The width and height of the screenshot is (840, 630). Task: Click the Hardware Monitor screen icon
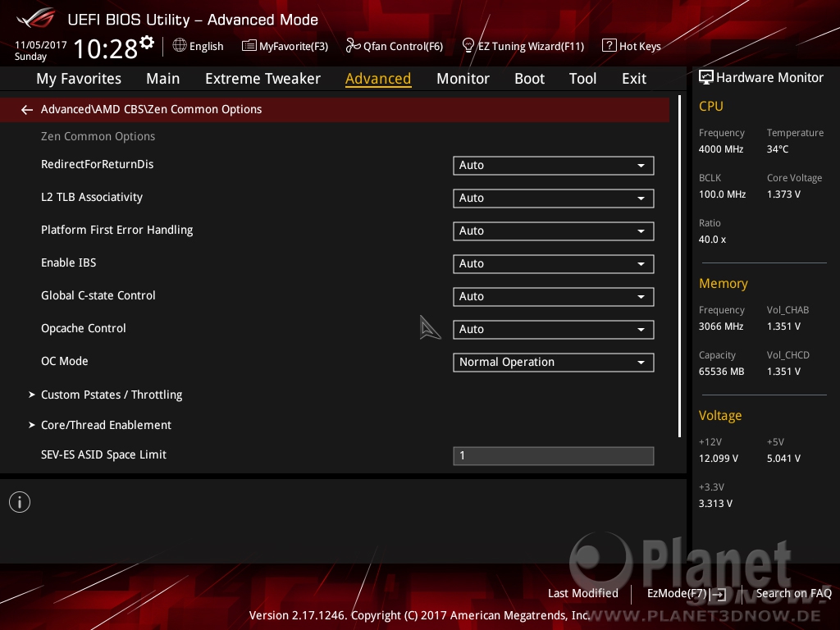706,78
